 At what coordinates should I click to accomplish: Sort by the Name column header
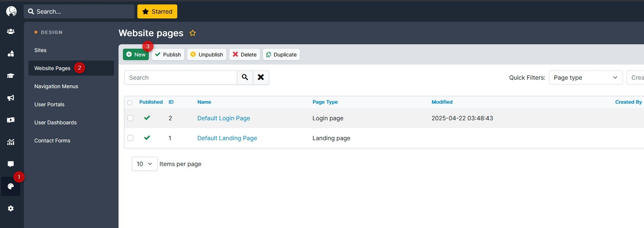click(204, 102)
